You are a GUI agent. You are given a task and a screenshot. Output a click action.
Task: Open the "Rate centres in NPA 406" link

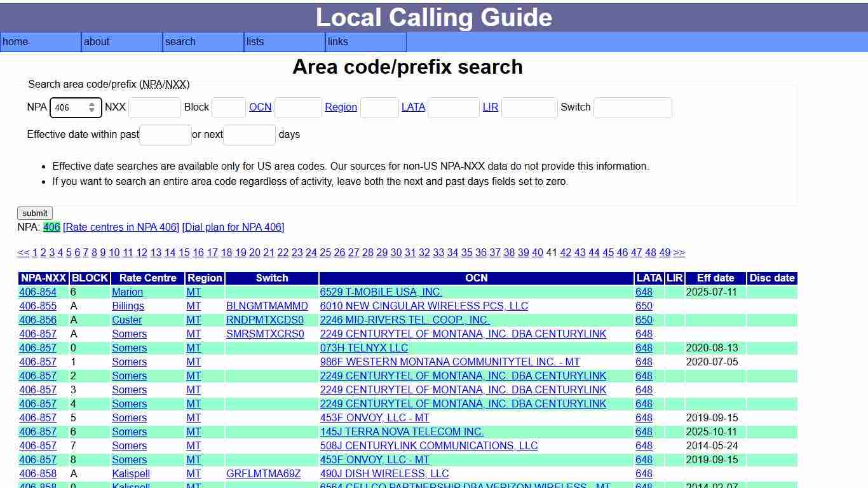click(x=123, y=227)
